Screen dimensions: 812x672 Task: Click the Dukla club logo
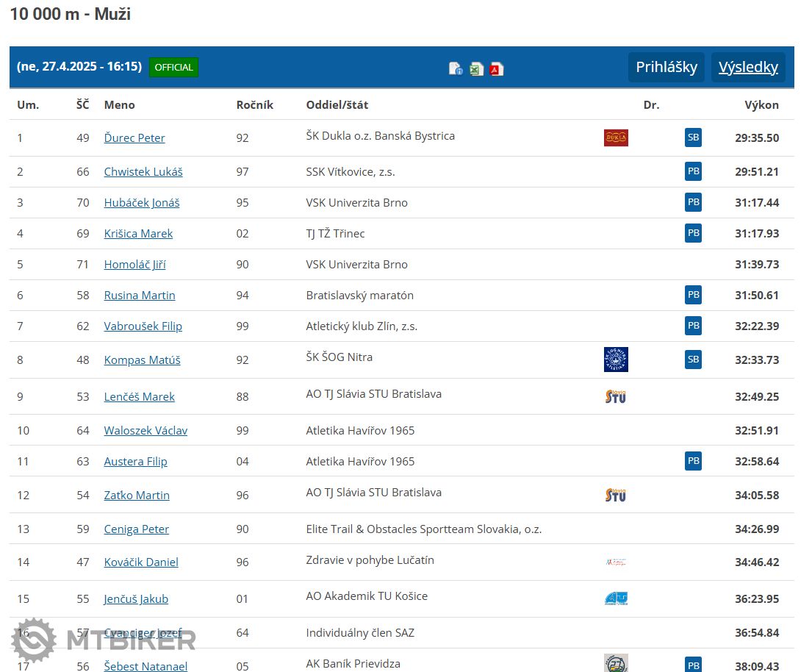point(616,137)
